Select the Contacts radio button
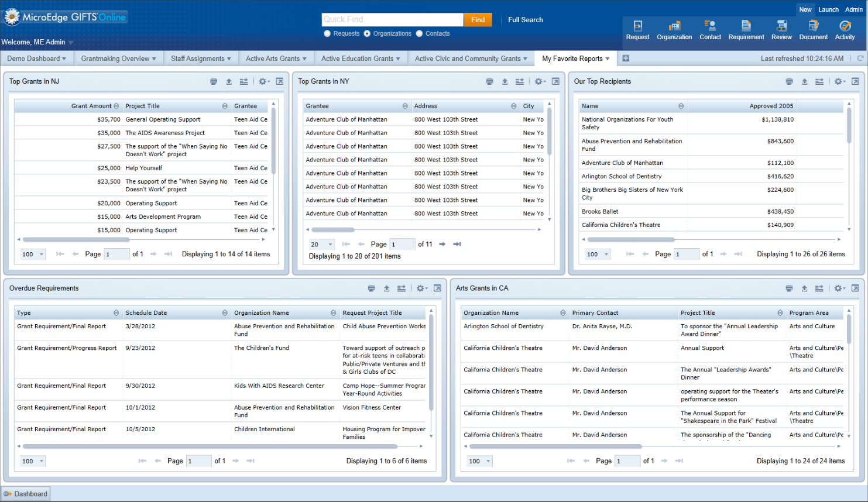Screen dimensions: 868x502 [419, 34]
